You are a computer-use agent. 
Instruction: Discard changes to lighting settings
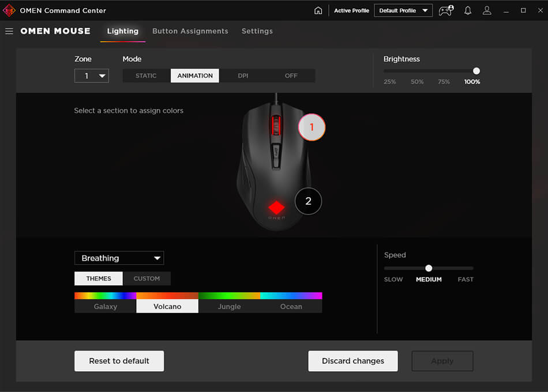coord(352,361)
